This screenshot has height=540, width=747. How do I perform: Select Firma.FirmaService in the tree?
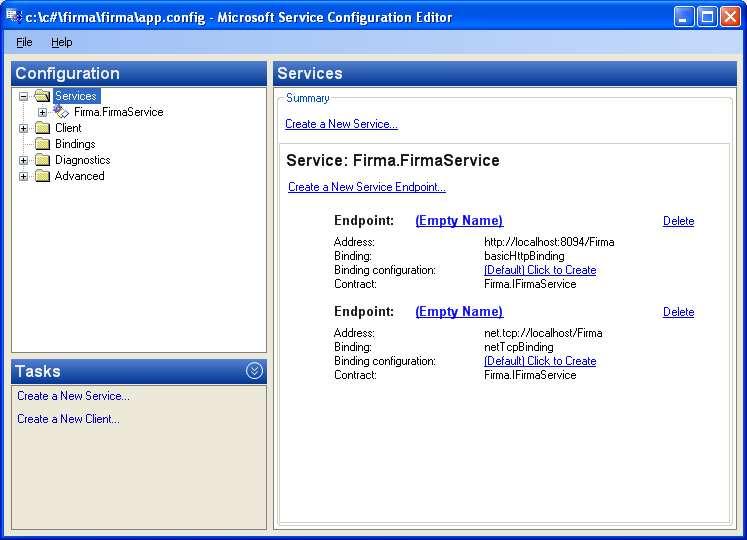point(119,112)
